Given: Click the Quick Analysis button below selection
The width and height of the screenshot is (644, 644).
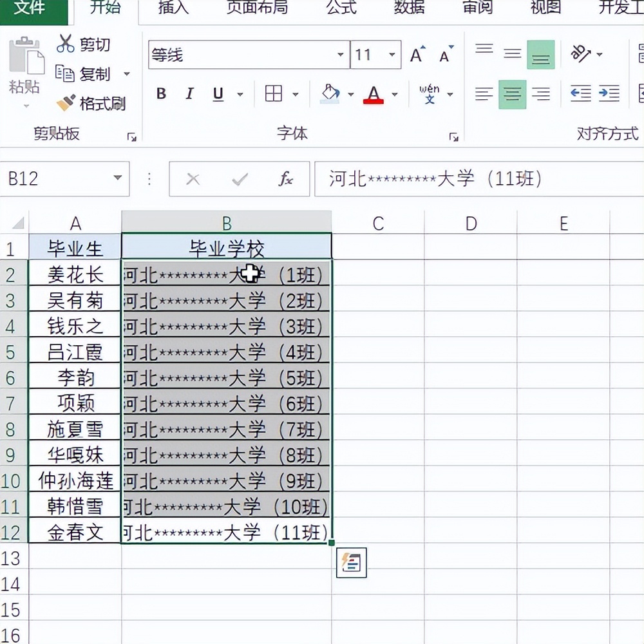Looking at the screenshot, I should 352,562.
